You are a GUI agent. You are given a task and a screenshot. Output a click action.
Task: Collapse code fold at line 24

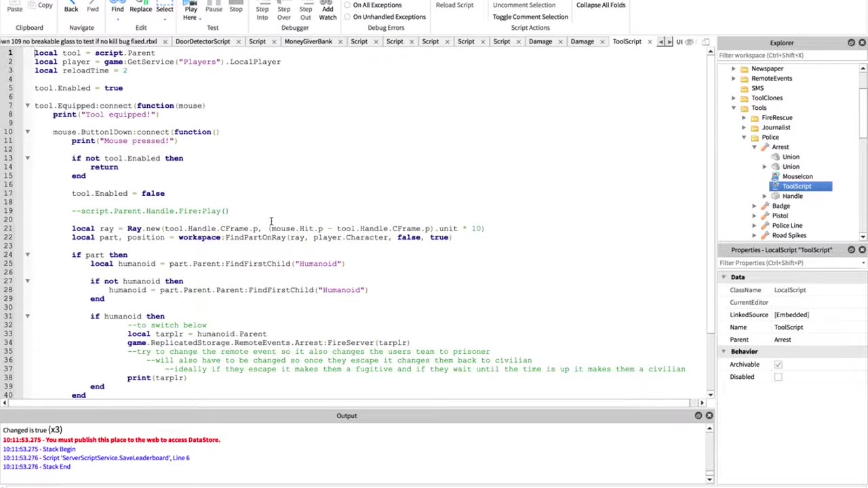pos(27,255)
